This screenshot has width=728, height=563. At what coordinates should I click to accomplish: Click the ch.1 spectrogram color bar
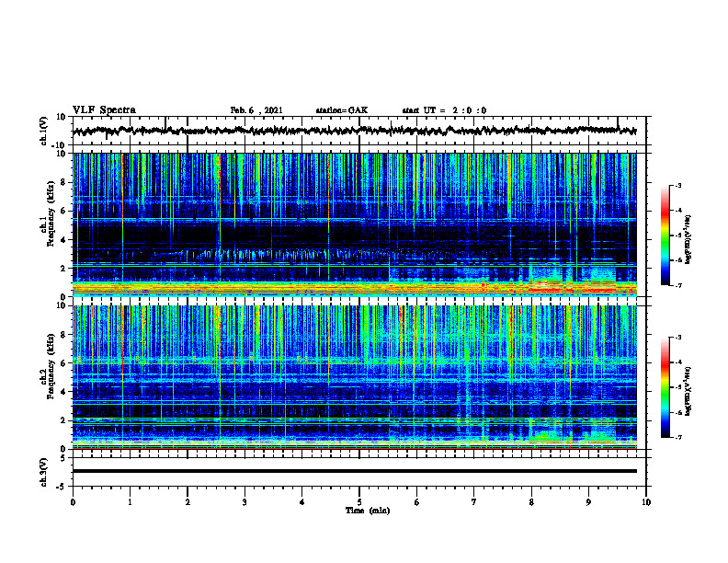[665, 236]
